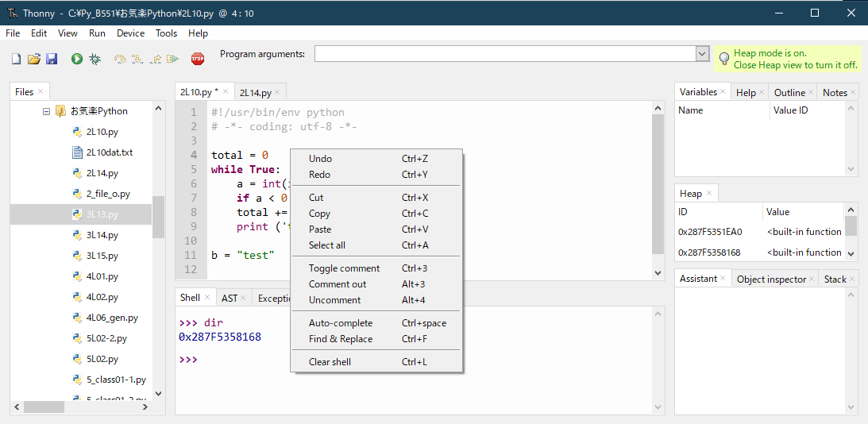This screenshot has width=868, height=424.
Task: Close the Heap view tab
Action: click(709, 194)
